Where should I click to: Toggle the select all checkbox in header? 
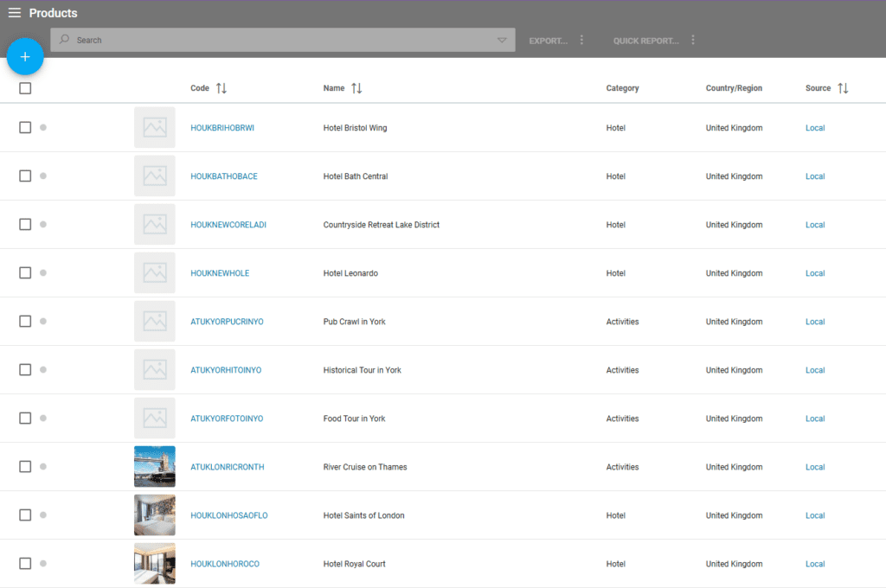pyautogui.click(x=25, y=88)
